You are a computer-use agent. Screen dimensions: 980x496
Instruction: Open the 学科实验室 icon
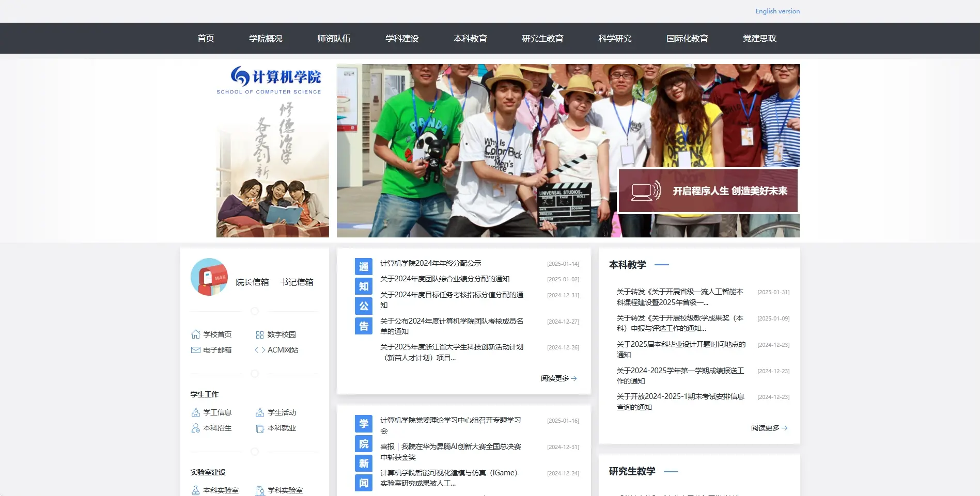pyautogui.click(x=260, y=489)
